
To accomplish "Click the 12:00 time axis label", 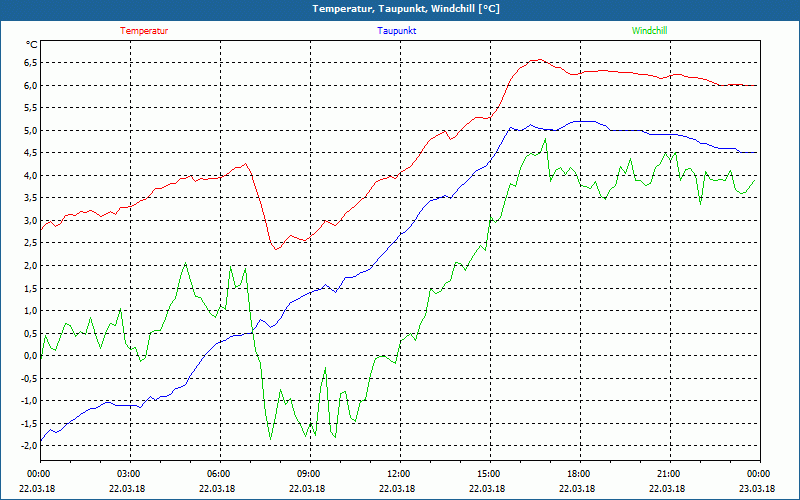I will (x=398, y=474).
